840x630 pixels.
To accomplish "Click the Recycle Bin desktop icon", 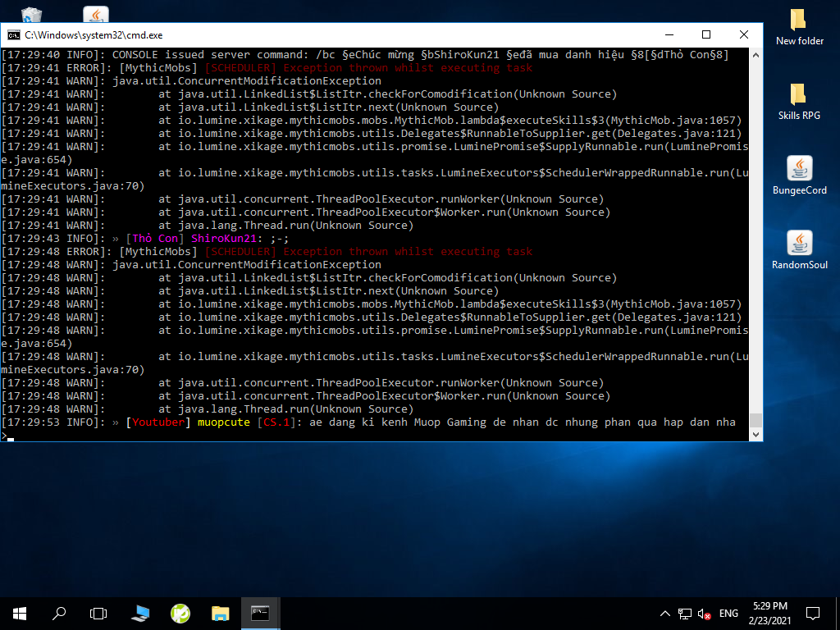I will click(x=33, y=15).
